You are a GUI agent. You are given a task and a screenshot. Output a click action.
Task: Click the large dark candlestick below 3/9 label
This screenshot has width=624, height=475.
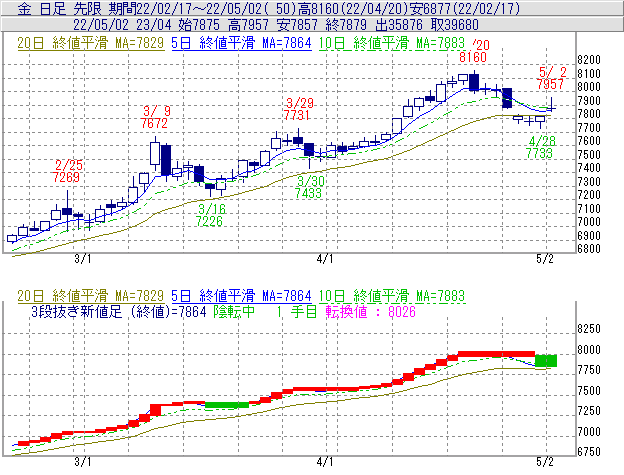click(x=166, y=160)
